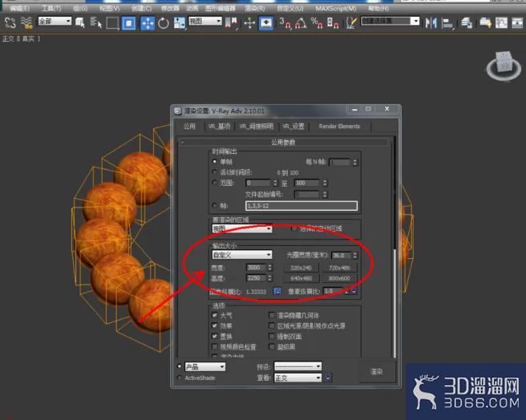Image resolution: width=526 pixels, height=420 pixels.
Task: Toggle the Angle Snap button
Action: [x=301, y=22]
